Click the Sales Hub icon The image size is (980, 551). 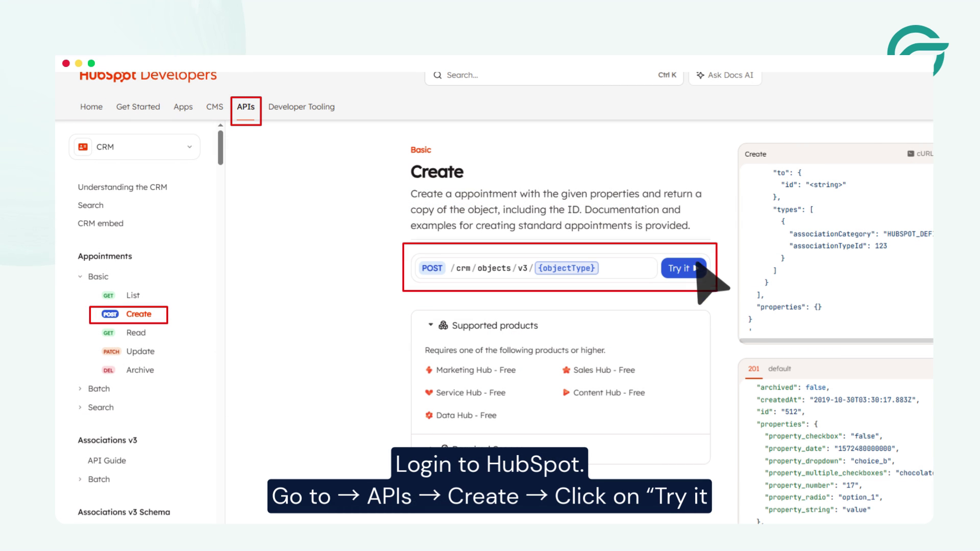click(566, 370)
